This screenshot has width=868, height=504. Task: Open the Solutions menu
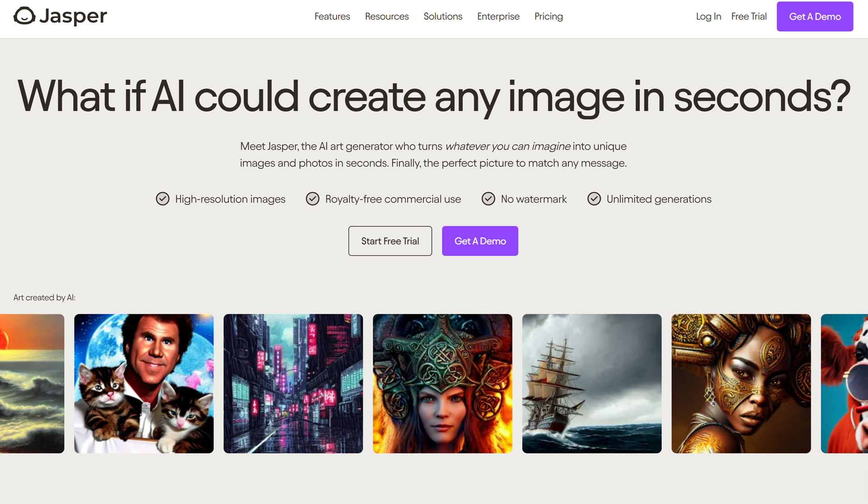(x=443, y=16)
